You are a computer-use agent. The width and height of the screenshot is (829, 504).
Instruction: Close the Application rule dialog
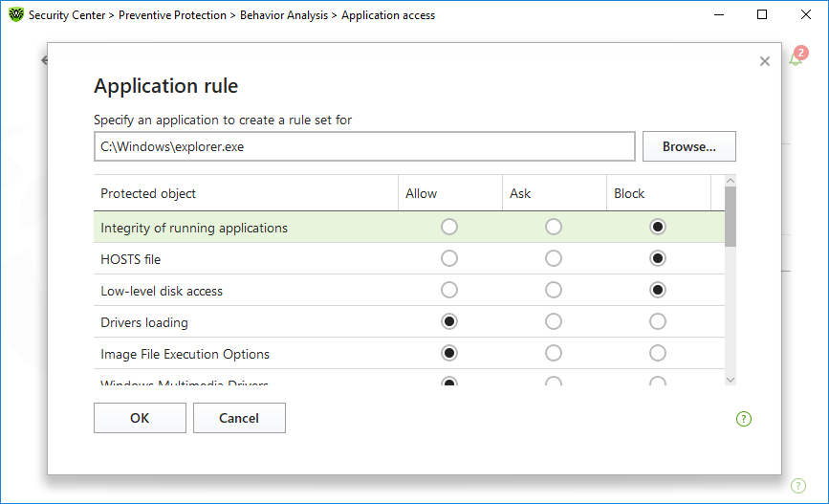[x=765, y=61]
